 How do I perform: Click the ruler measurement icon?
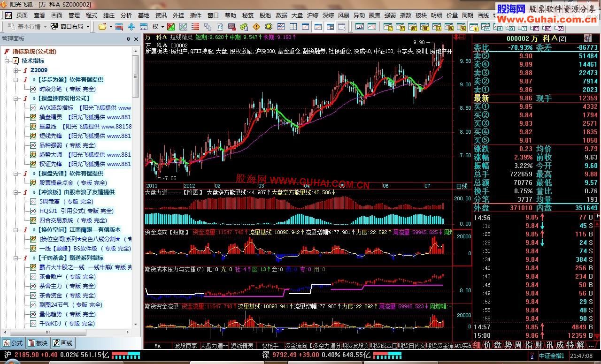(x=143, y=27)
